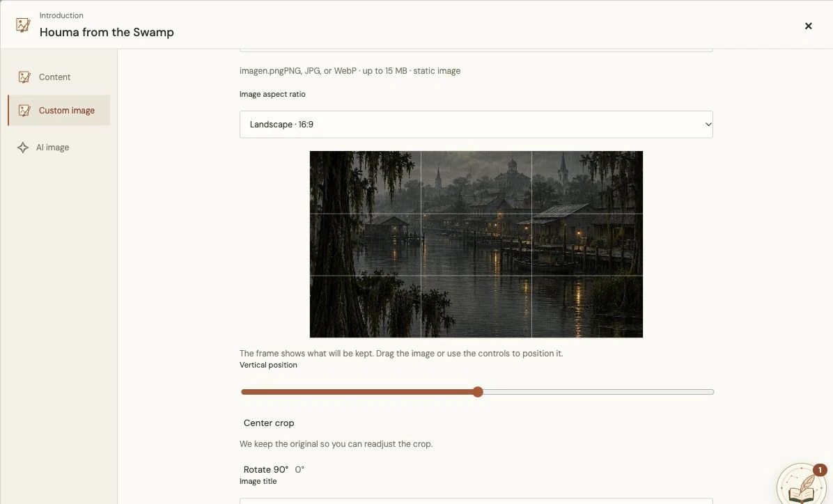Click the 'Image title' label
The height and width of the screenshot is (504, 833).
[x=258, y=481]
